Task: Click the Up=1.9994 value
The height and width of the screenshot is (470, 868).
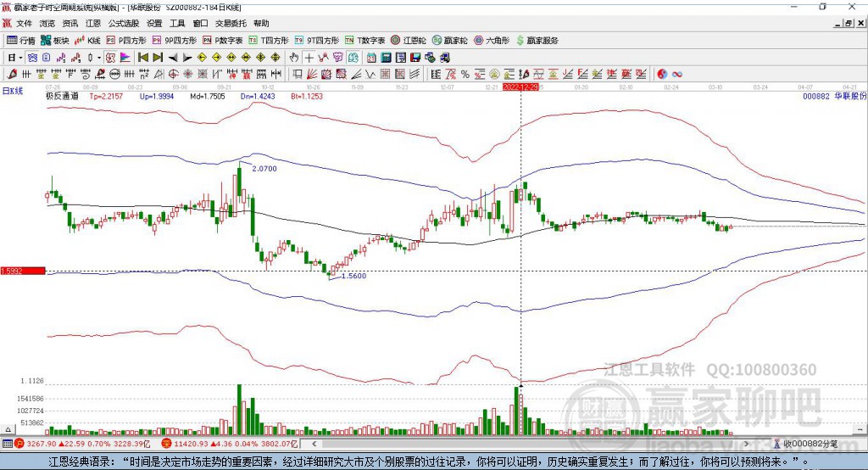Action: click(157, 96)
